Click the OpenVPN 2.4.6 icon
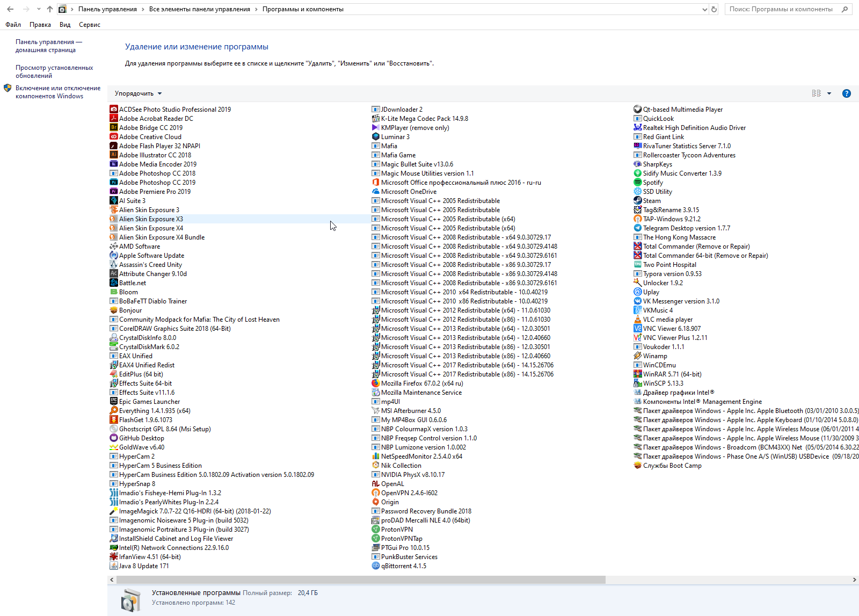This screenshot has height=616, width=859. (x=376, y=493)
